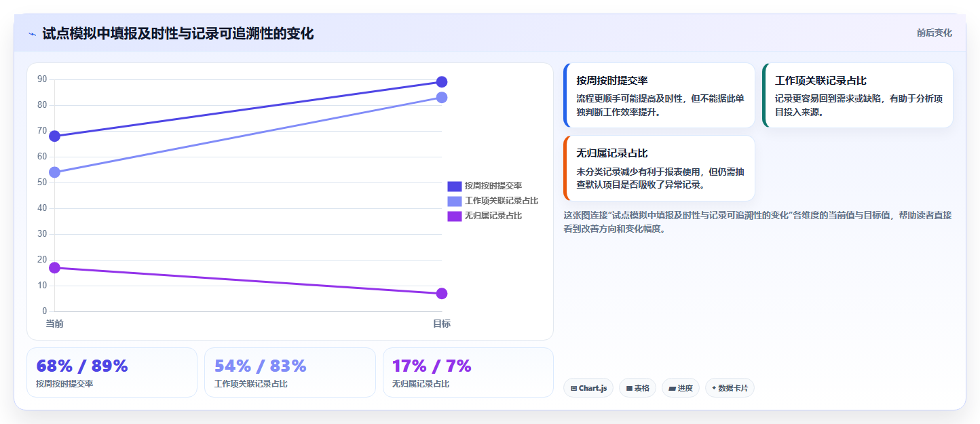Click the 50 y-axis tick label
The height and width of the screenshot is (424, 980).
coord(42,182)
